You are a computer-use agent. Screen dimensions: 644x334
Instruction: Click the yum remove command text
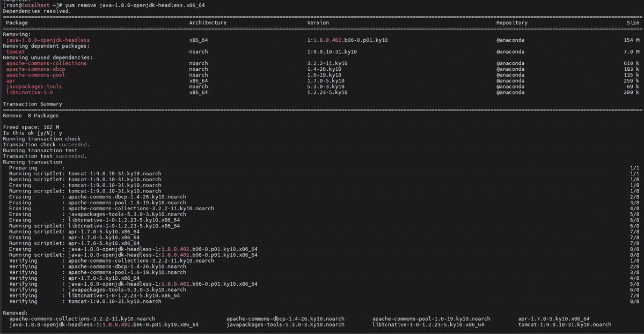click(x=135, y=5)
